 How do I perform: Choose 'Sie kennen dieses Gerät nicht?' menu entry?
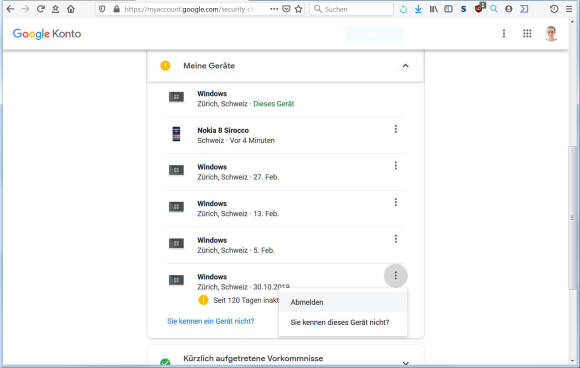(x=343, y=323)
